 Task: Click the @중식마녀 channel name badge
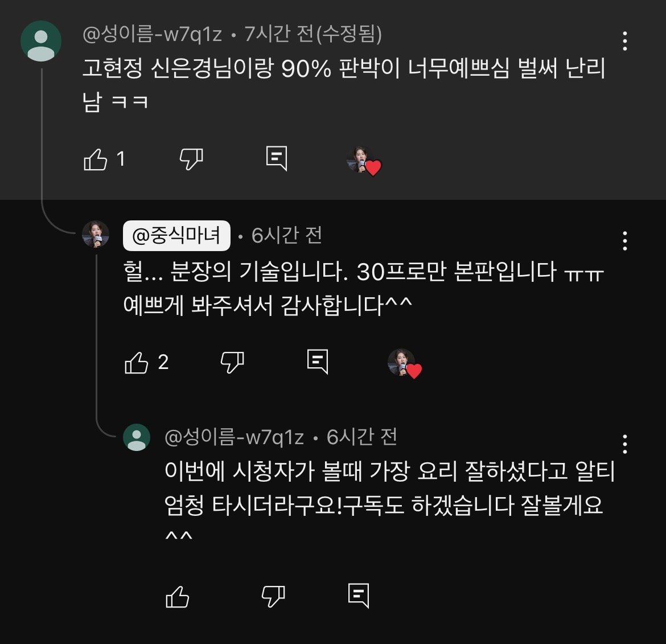(176, 235)
